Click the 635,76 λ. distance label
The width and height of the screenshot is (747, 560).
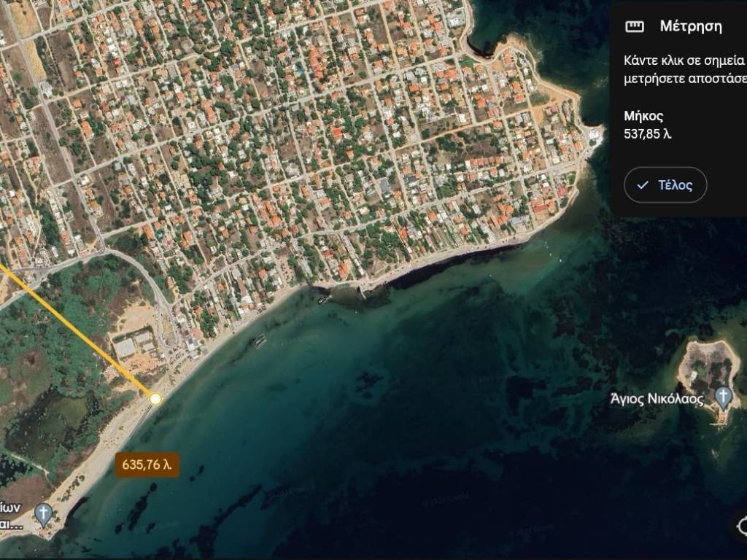click(x=147, y=464)
